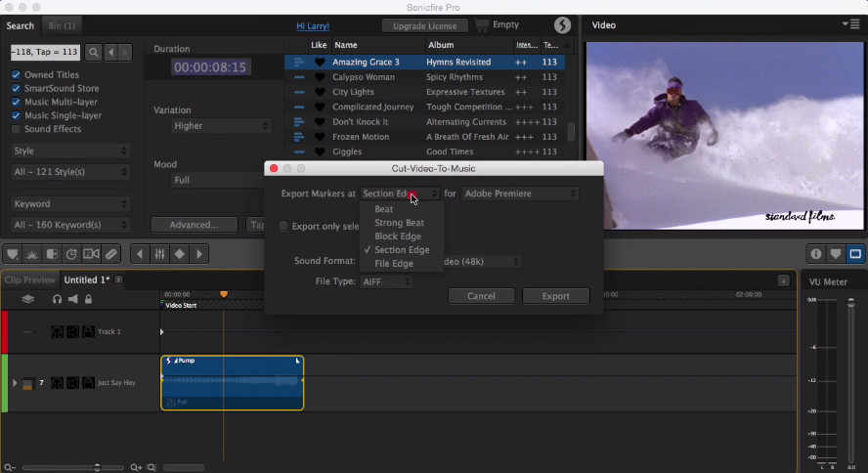Expand the Just Say Hey track
Image resolution: width=868 pixels, height=473 pixels.
tap(15, 383)
